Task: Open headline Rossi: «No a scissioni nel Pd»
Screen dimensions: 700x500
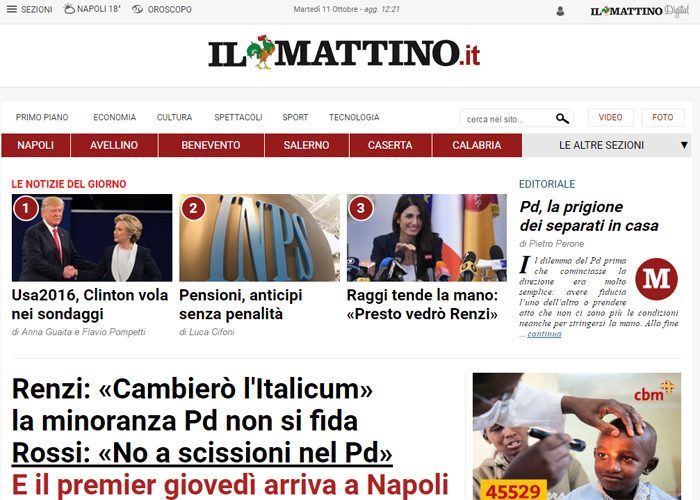Action: pos(202,453)
